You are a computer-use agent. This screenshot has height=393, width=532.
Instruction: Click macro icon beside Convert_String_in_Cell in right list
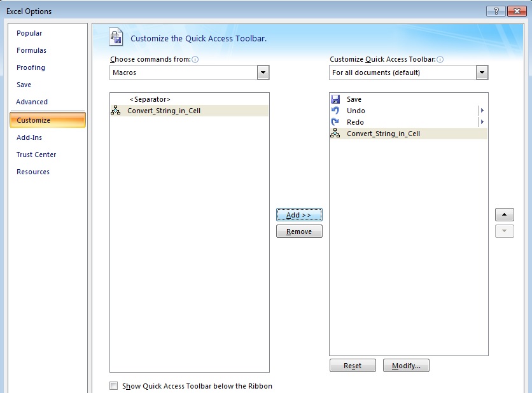335,134
